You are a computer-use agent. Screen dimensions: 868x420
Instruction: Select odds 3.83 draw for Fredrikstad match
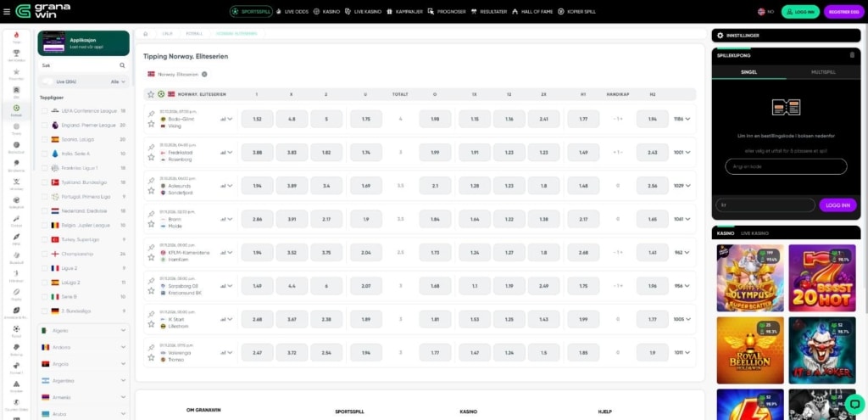(x=292, y=153)
